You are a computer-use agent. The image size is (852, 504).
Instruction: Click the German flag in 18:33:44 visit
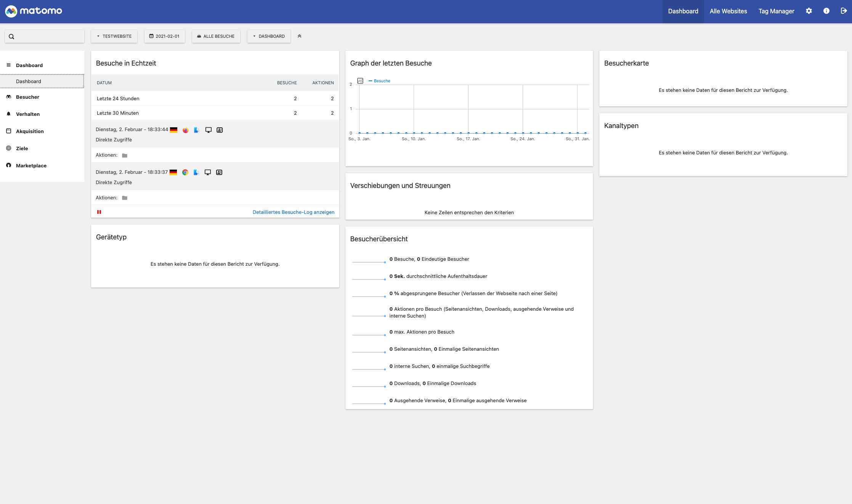click(x=173, y=130)
